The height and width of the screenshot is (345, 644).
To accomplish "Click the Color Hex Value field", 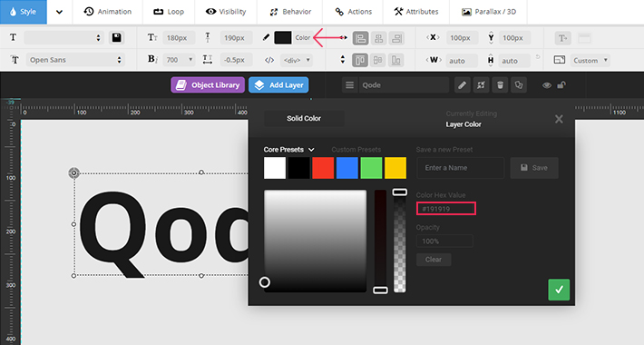I will pyautogui.click(x=446, y=209).
